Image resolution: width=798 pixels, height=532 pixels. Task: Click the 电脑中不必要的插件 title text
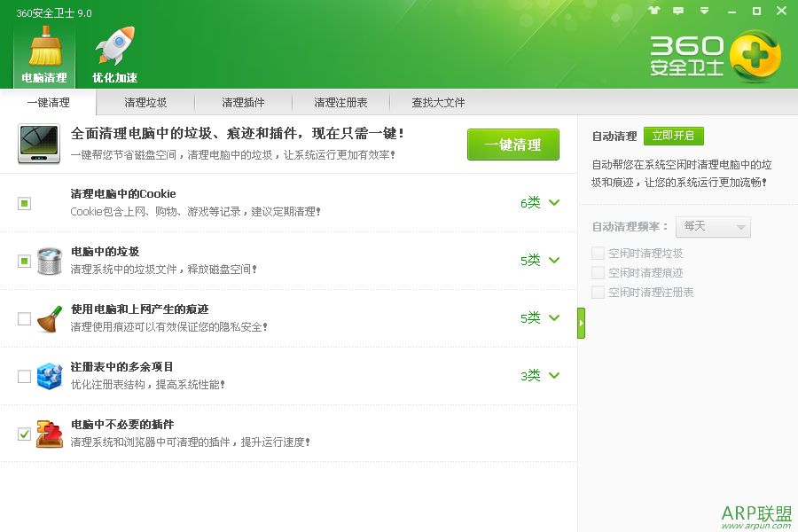click(122, 424)
